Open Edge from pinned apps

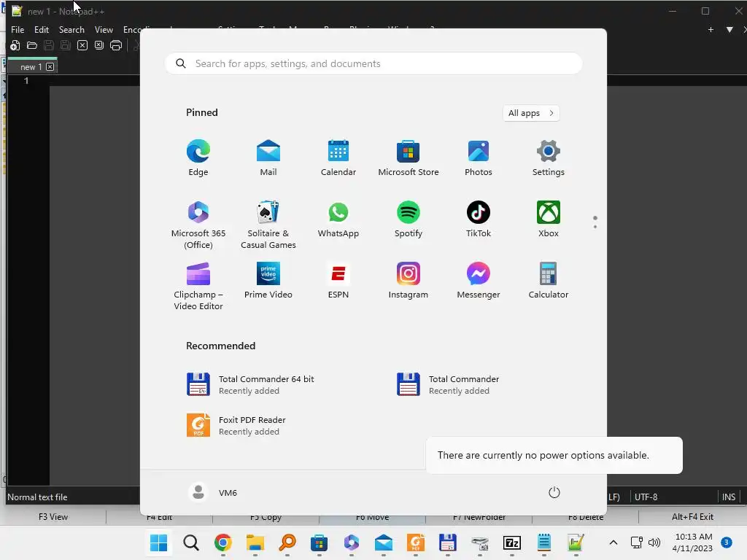(198, 157)
